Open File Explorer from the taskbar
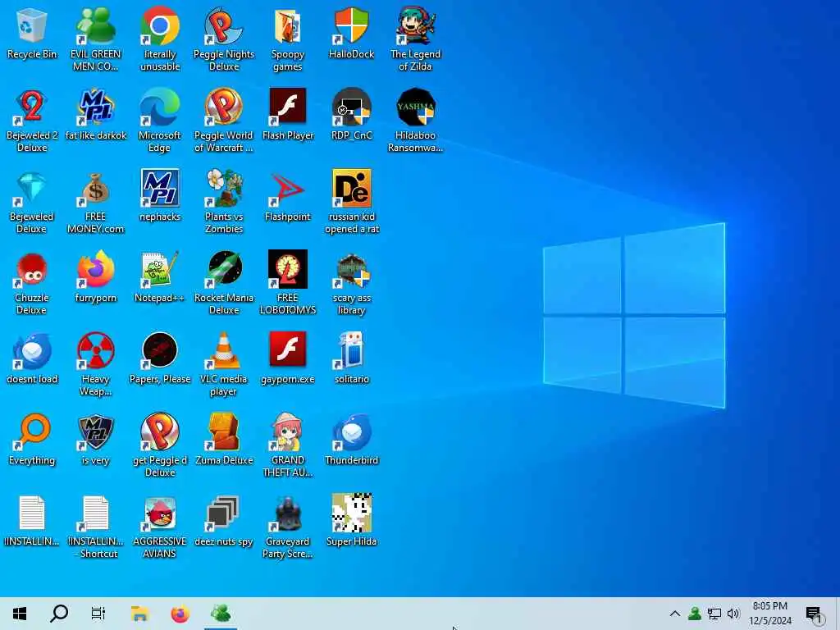The image size is (840, 630). pyautogui.click(x=139, y=614)
